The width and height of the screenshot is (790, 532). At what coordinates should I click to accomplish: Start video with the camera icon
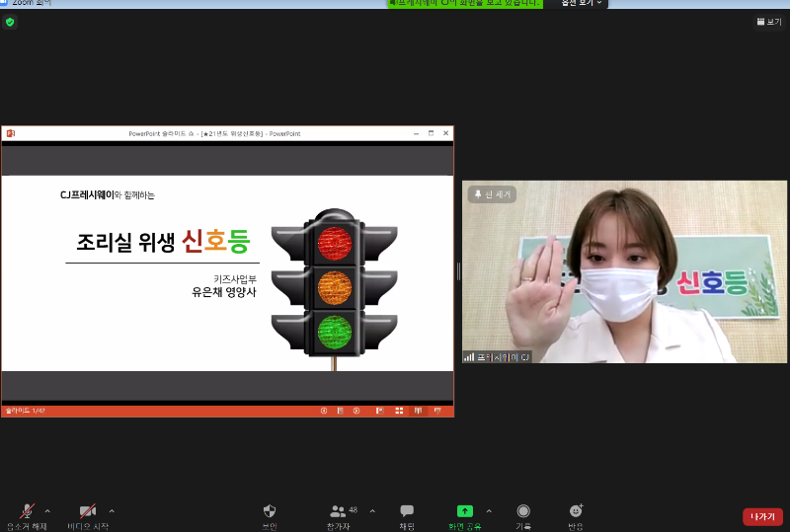87,513
